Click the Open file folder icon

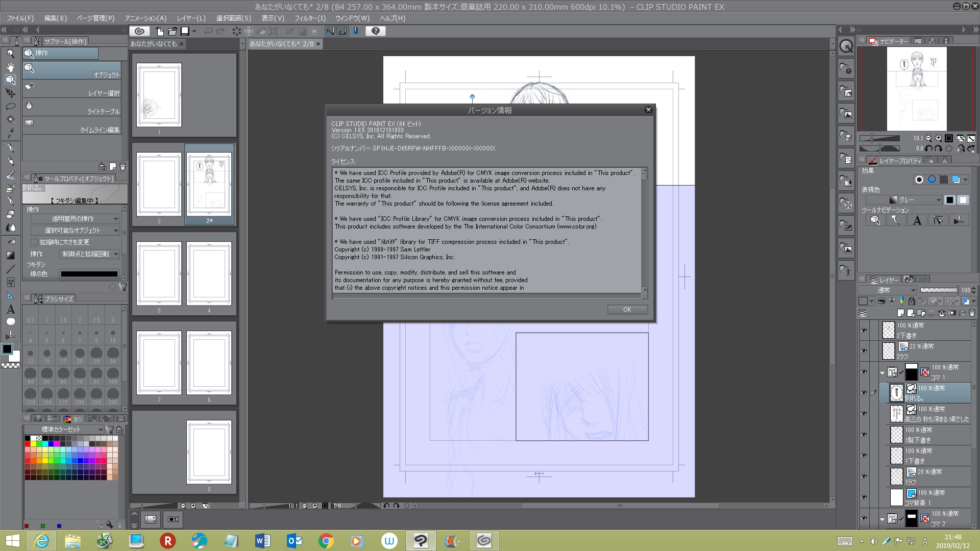[x=173, y=31]
